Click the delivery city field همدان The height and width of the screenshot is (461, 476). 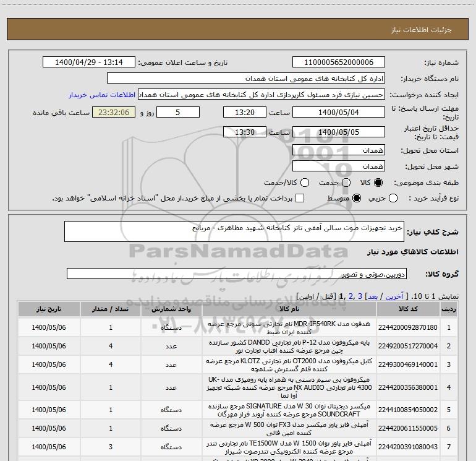pyautogui.click(x=339, y=166)
